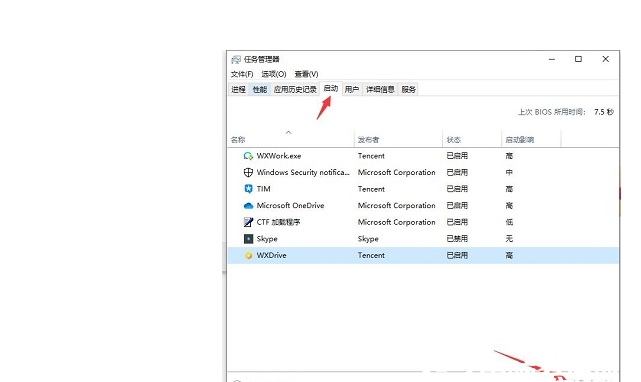This screenshot has height=382, width=641.
Task: Click 已启用 status in Windows Security row
Action: pyautogui.click(x=457, y=173)
